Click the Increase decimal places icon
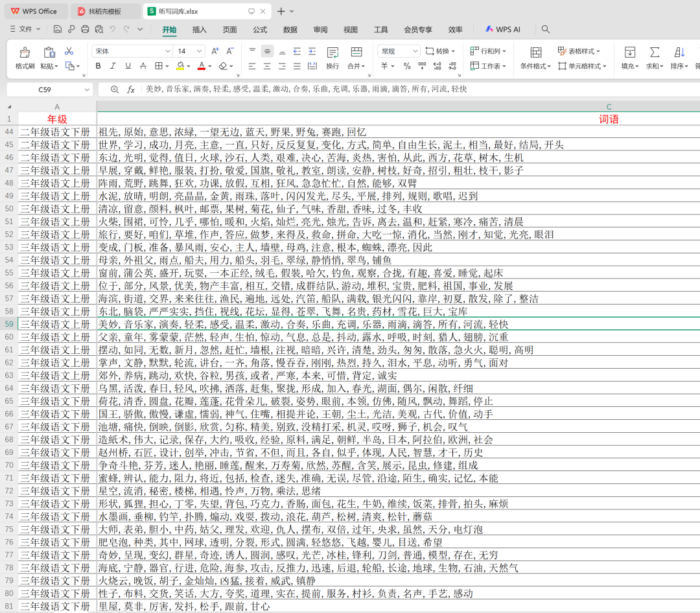Screen dimensions: 700x613 (x=437, y=66)
